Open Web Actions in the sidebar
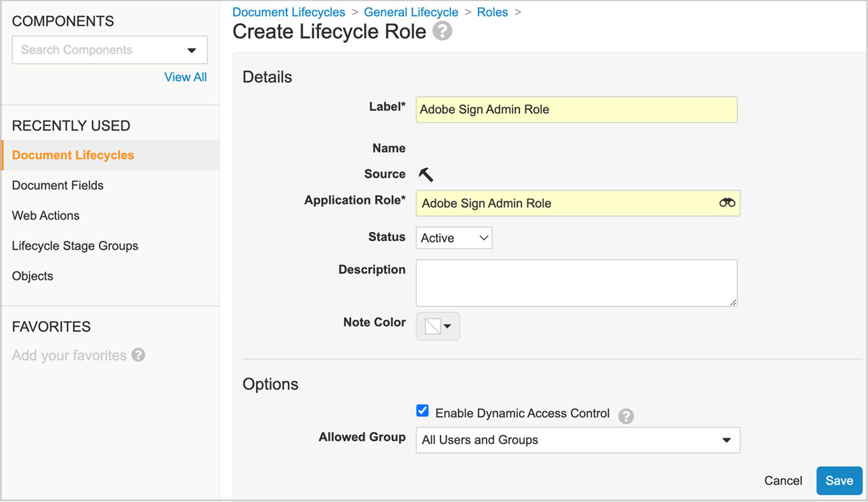868x502 pixels. [46, 215]
